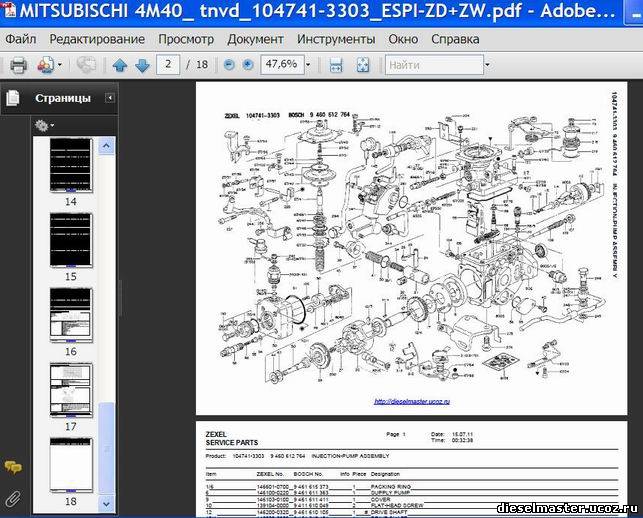643x518 pixels.
Task: Click the fit one full page icon
Action: click(x=362, y=65)
